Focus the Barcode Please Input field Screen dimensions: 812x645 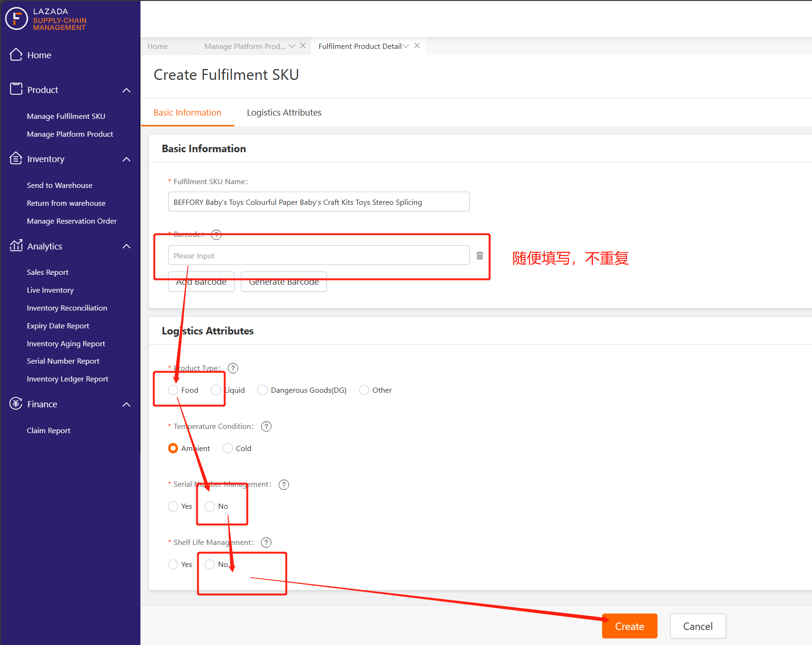(x=318, y=255)
